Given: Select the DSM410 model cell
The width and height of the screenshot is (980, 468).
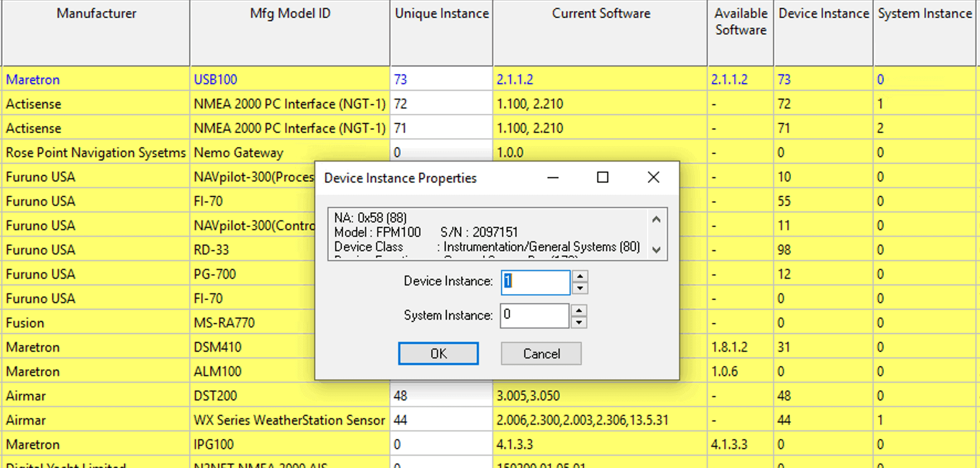Looking at the screenshot, I should (252, 347).
